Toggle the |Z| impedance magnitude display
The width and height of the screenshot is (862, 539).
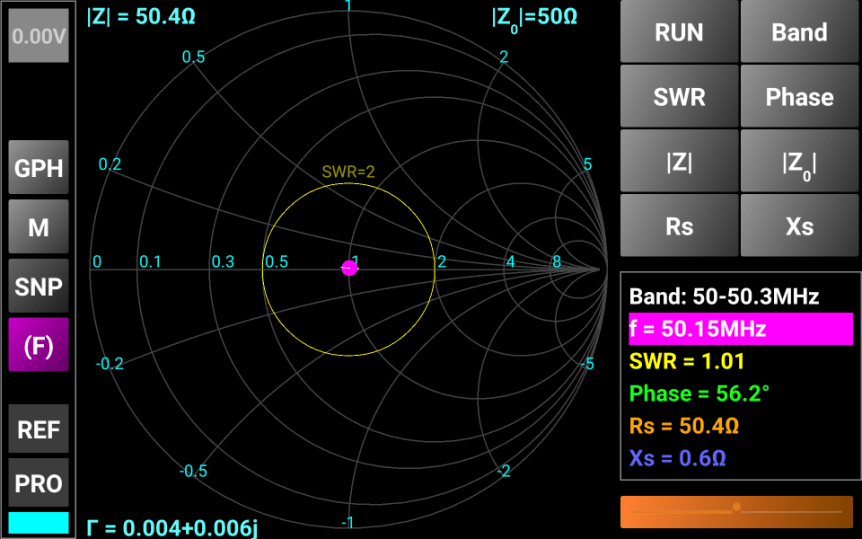679,162
